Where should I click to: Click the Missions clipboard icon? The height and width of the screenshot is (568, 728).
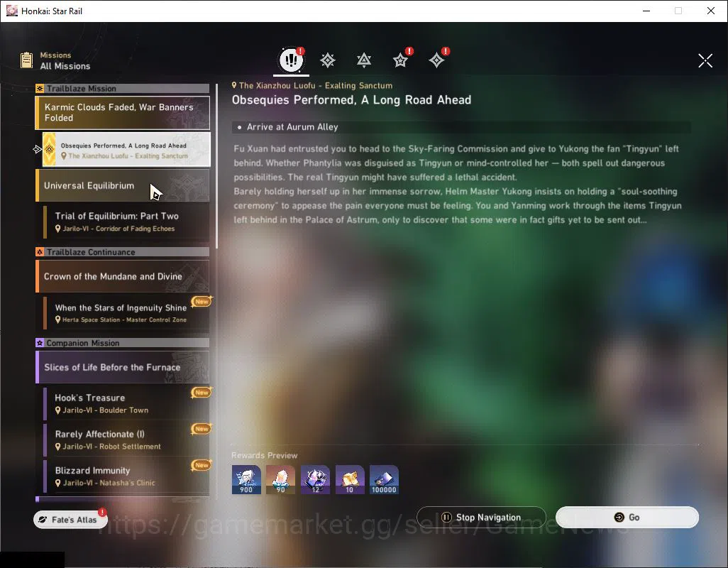(x=26, y=60)
